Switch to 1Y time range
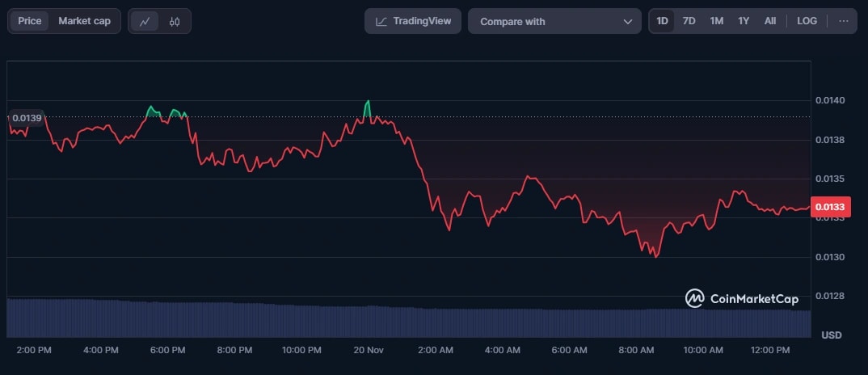 [744, 21]
